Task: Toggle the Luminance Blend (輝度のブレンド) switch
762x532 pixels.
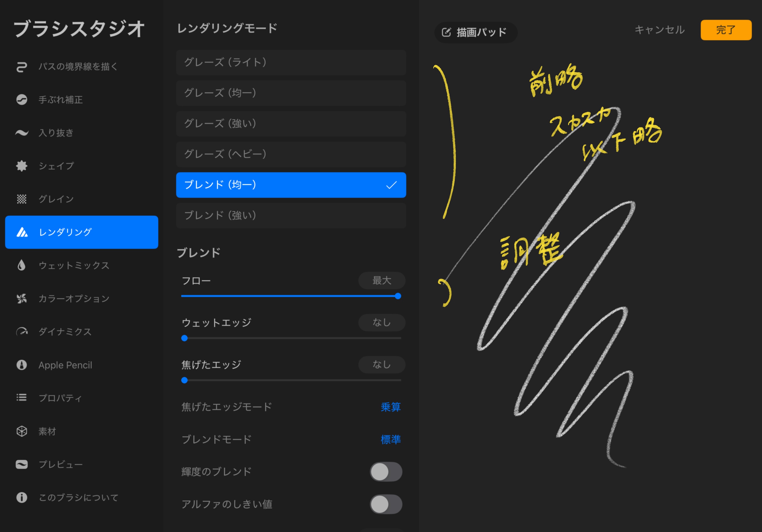Action: pos(386,472)
